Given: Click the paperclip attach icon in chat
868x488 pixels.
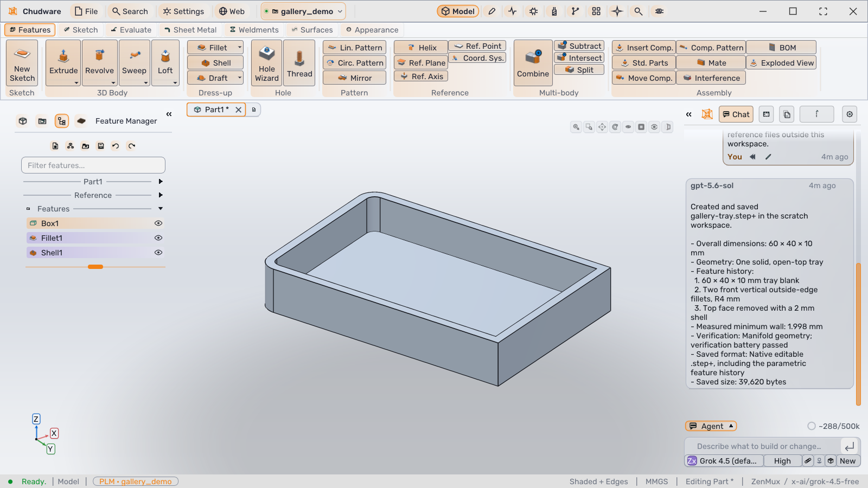Looking at the screenshot, I should tap(808, 461).
